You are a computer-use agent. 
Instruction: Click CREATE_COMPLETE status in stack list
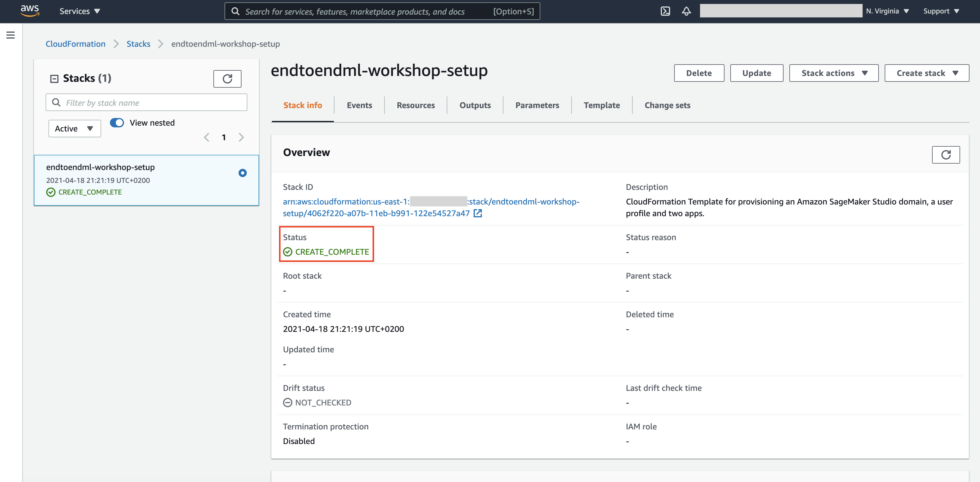84,192
